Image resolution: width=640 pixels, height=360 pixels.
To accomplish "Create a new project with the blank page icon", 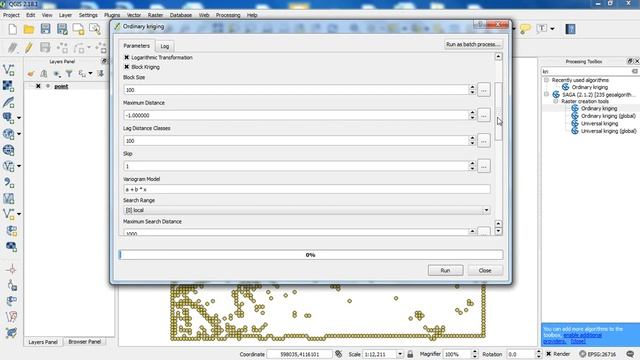I will [13, 29].
